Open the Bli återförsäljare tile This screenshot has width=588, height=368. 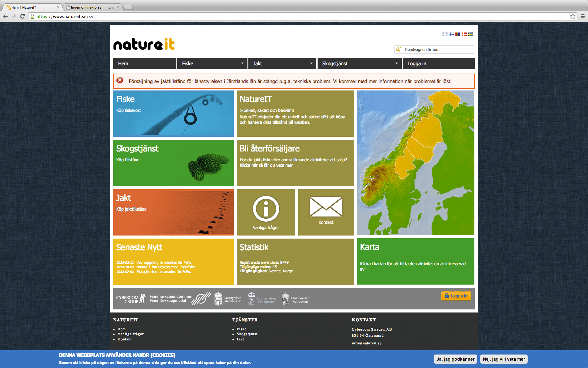(x=295, y=163)
